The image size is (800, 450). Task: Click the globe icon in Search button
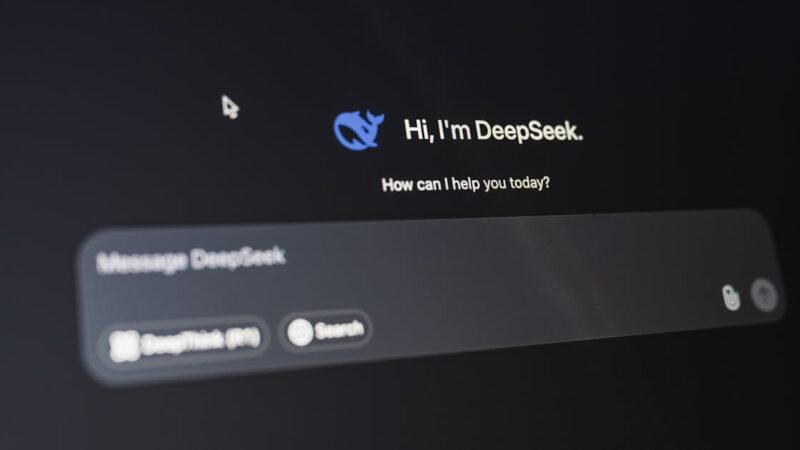[300, 333]
